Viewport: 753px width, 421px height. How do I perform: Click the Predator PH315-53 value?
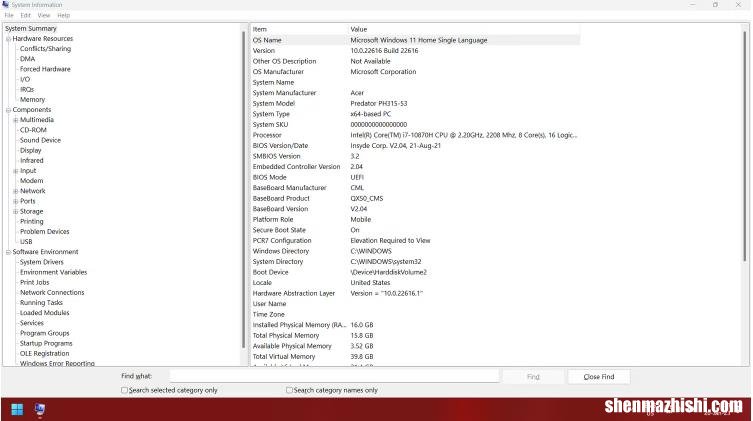[x=379, y=104]
